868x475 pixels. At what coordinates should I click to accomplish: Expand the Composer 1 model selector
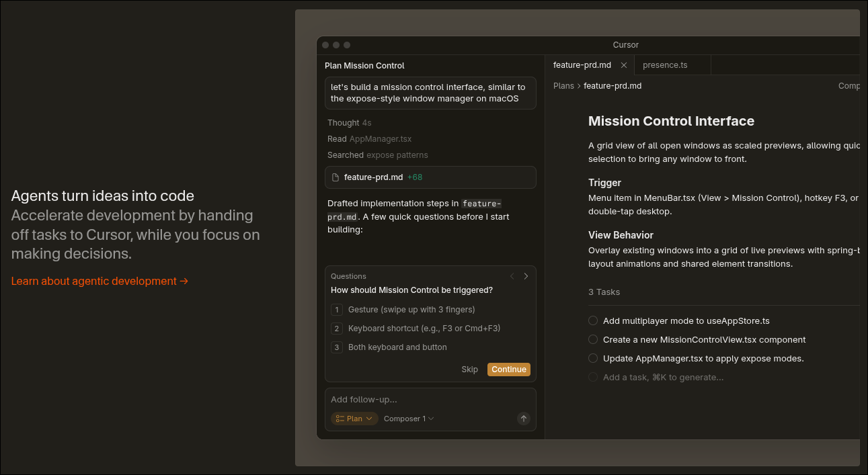409,419
